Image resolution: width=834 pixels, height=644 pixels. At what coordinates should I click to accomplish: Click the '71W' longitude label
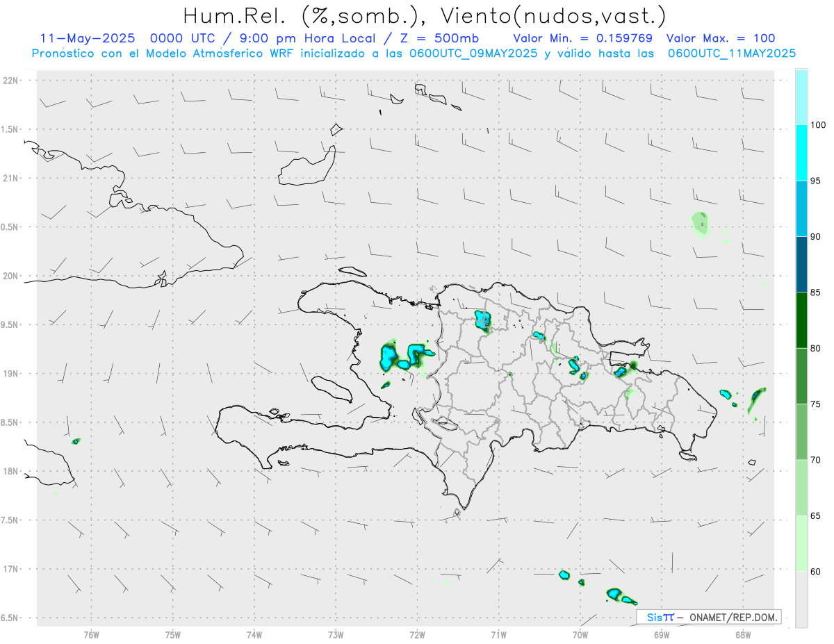pyautogui.click(x=498, y=635)
